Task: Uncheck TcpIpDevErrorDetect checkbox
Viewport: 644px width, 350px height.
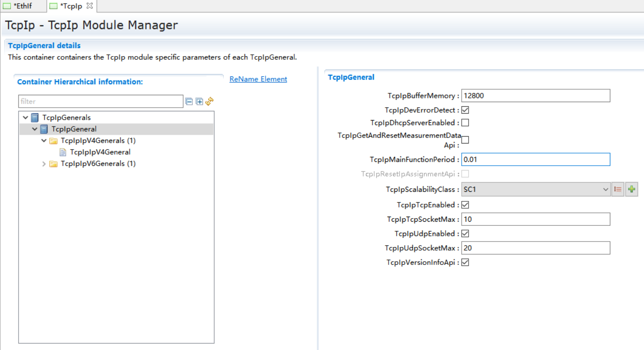Action: (465, 110)
